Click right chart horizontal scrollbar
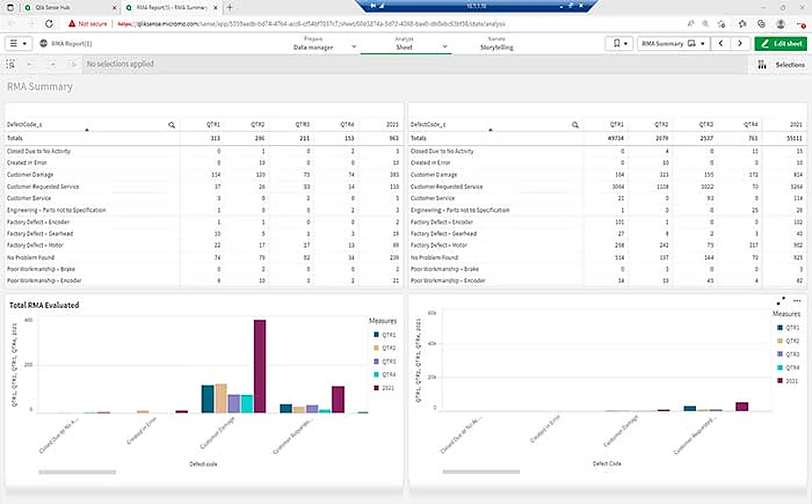 [481, 472]
